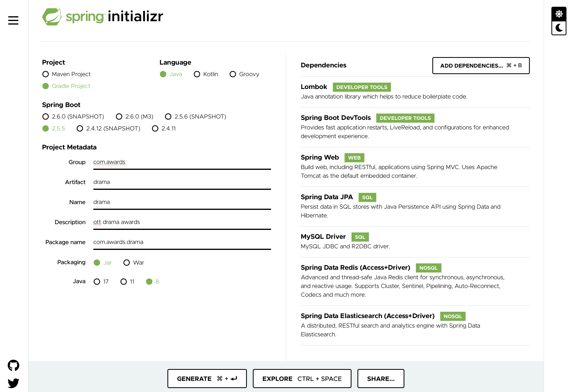Edit the Group field com.awards
The image size is (573, 392).
click(182, 163)
